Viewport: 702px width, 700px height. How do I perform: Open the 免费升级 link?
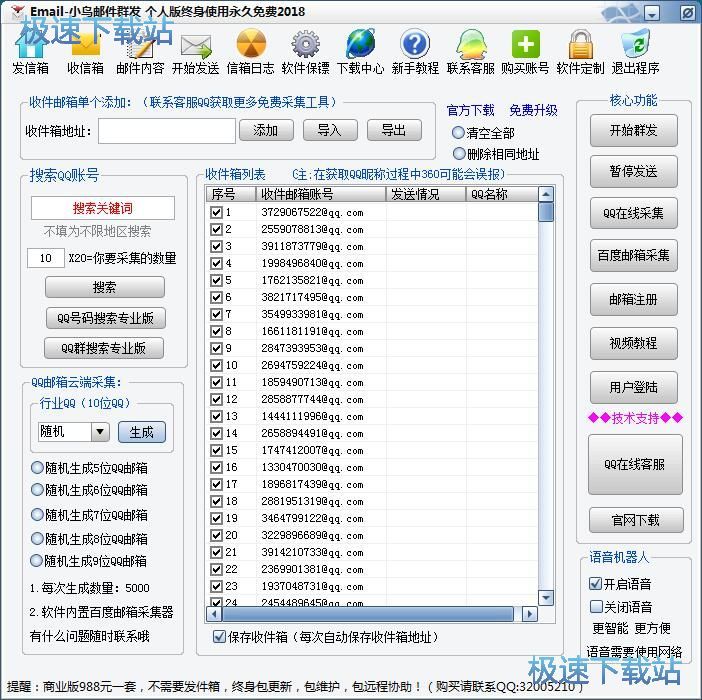pos(534,110)
